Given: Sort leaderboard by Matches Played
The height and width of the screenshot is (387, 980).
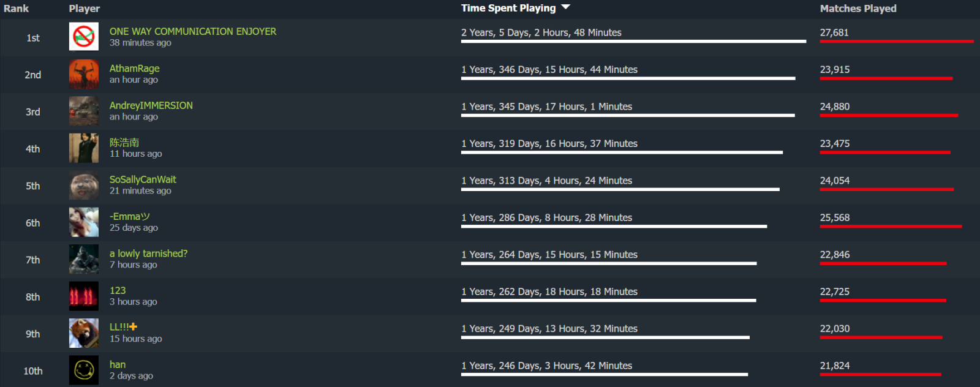Looking at the screenshot, I should 858,9.
